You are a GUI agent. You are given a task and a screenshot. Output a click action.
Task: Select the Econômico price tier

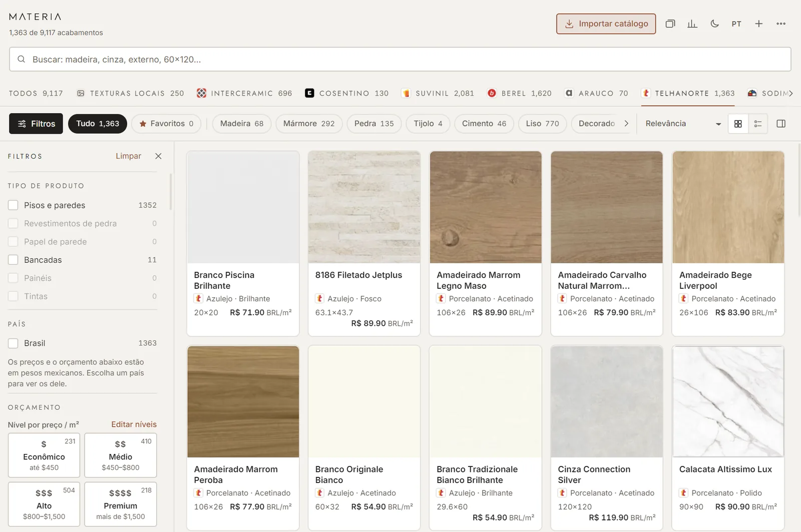click(x=44, y=455)
